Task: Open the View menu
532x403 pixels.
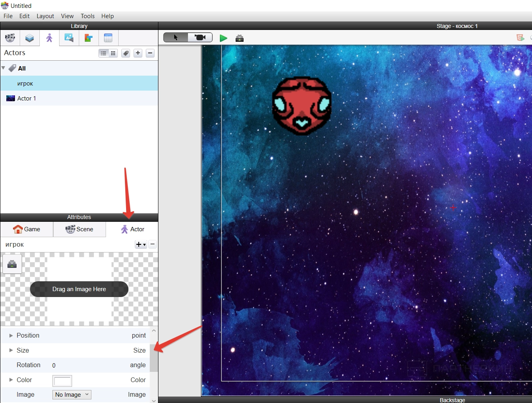Action: (x=67, y=16)
